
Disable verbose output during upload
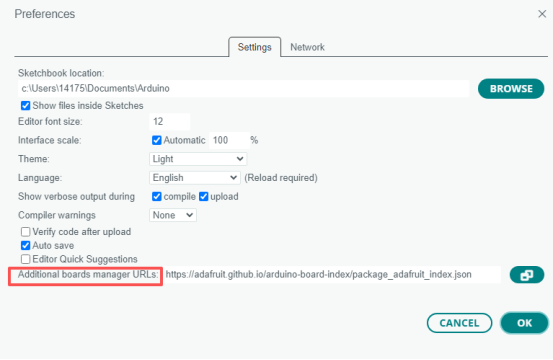click(x=203, y=196)
